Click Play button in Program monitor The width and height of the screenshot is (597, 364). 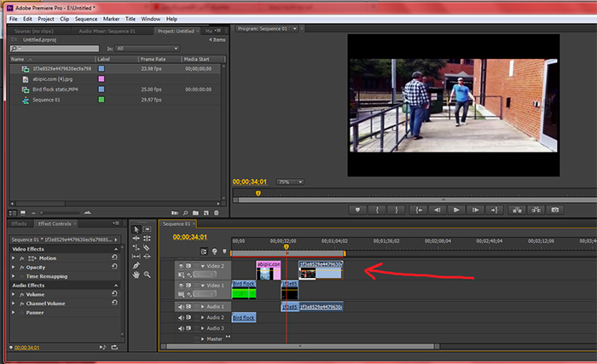(x=456, y=210)
